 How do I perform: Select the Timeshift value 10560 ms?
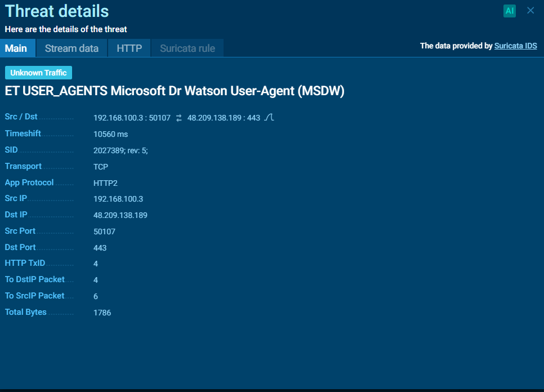pyautogui.click(x=111, y=134)
